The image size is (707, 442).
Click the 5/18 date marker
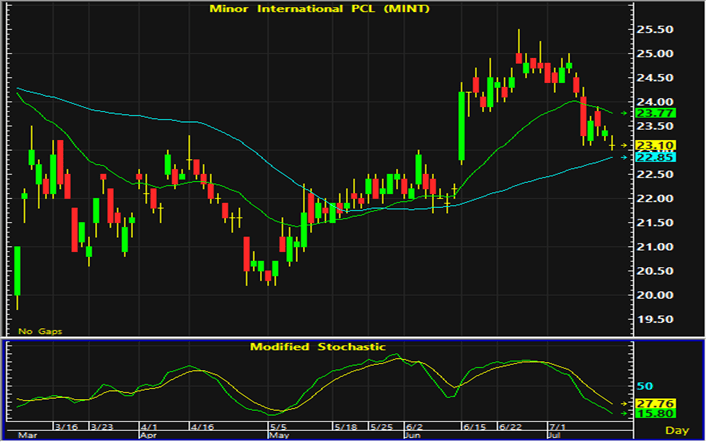(x=346, y=427)
